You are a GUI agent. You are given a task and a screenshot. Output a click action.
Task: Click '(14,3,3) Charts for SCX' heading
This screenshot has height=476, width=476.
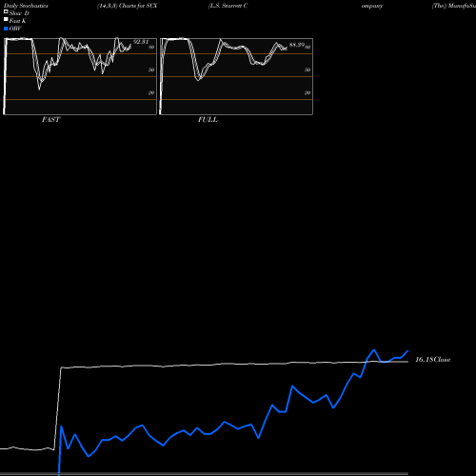point(128,6)
